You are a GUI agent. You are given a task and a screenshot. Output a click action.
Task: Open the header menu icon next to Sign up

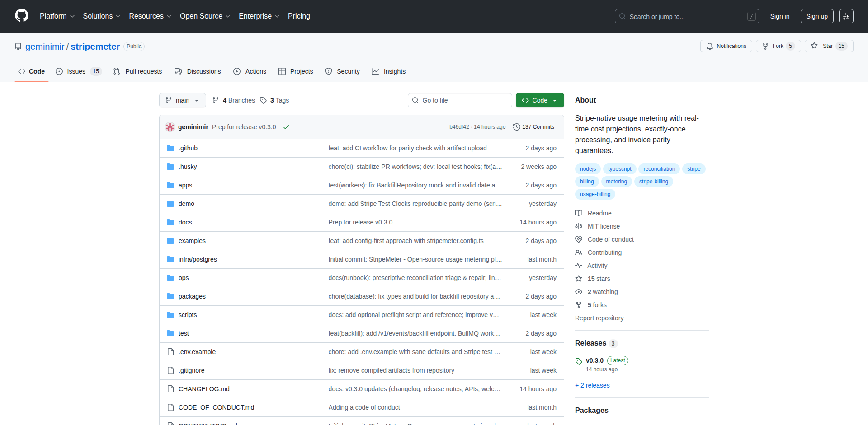(x=846, y=16)
